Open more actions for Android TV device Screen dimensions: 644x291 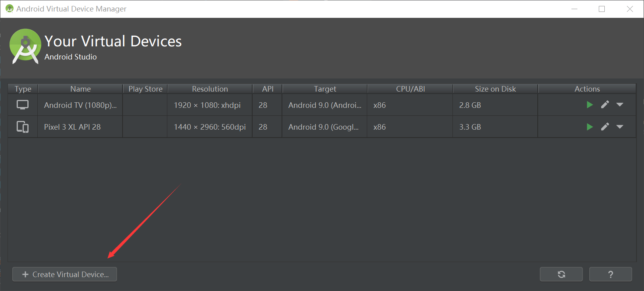tap(620, 105)
